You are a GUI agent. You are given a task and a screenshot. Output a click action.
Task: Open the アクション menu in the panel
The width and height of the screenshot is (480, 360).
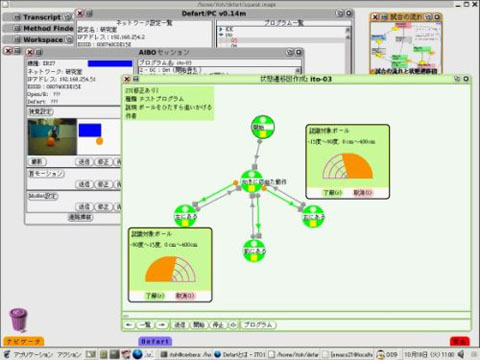(69, 354)
